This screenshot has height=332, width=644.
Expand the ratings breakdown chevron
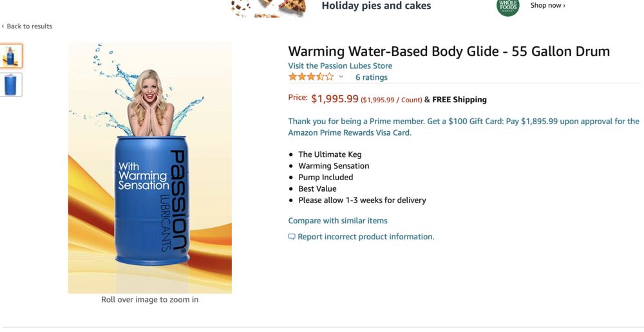point(341,77)
